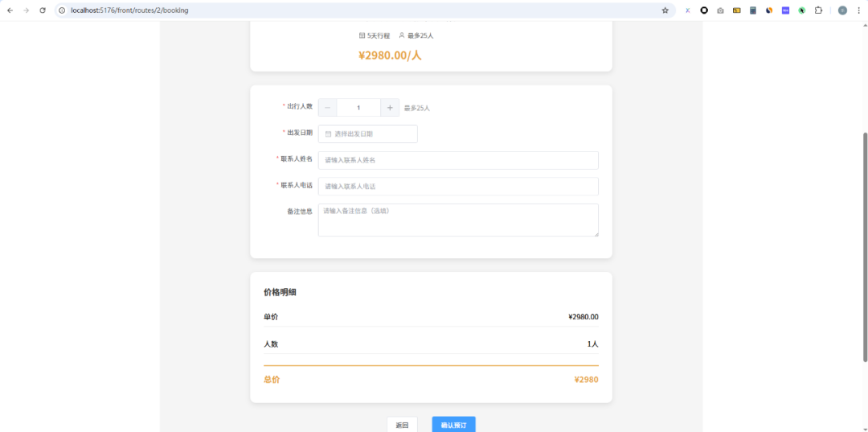The width and height of the screenshot is (868, 432).
Task: Reload the booking page
Action: 43,10
